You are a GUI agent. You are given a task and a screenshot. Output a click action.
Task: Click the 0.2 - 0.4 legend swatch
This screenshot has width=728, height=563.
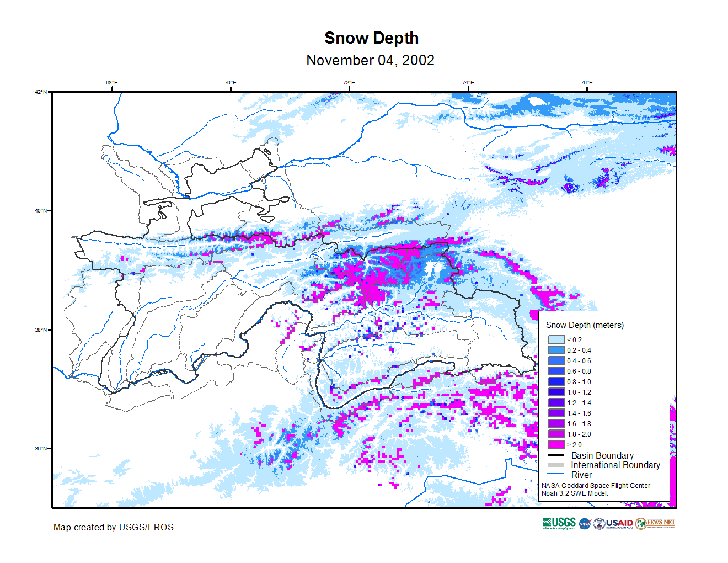point(556,350)
